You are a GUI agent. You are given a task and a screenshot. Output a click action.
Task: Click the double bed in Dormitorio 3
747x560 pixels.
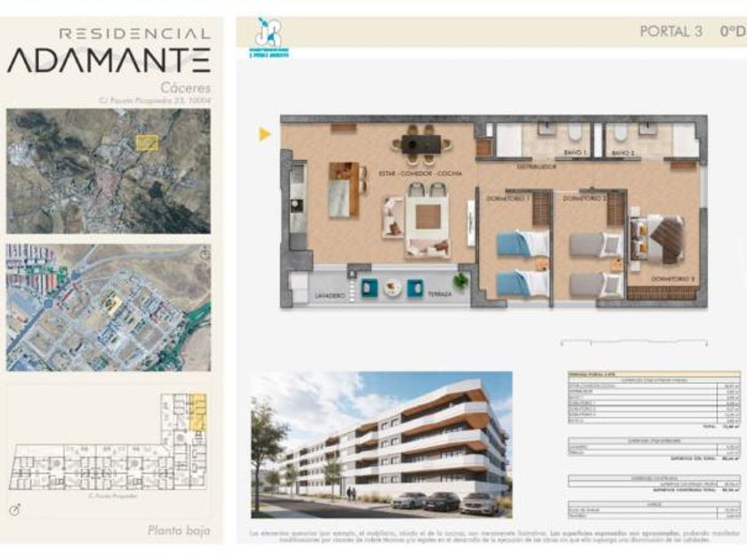[x=657, y=239]
